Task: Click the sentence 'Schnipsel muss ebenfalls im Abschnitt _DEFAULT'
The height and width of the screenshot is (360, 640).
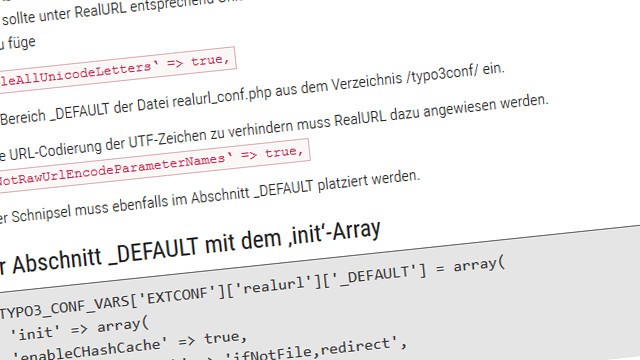Action: (210, 197)
